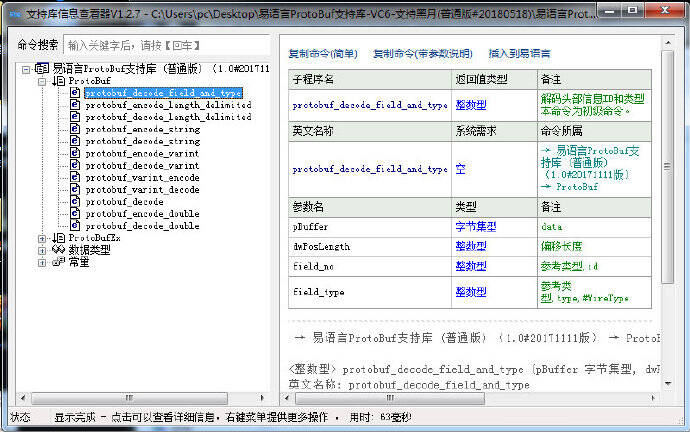Click the tree panel horizontal scrollbar thumb
This screenshot has height=432, width=690.
pos(129,398)
